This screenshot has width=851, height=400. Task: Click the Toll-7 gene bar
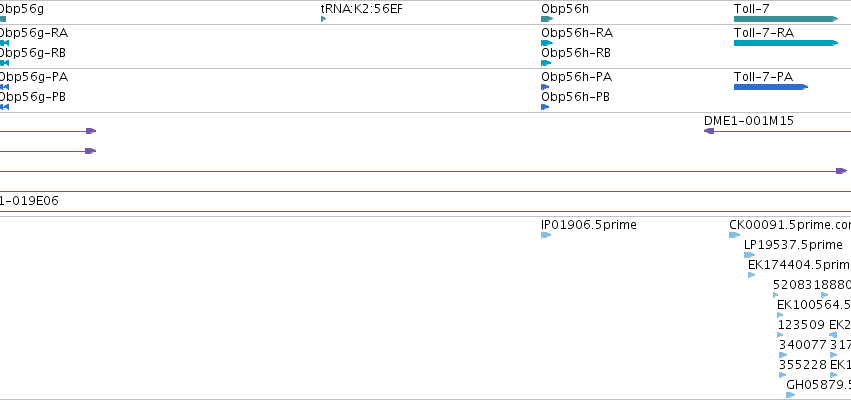[x=786, y=19]
